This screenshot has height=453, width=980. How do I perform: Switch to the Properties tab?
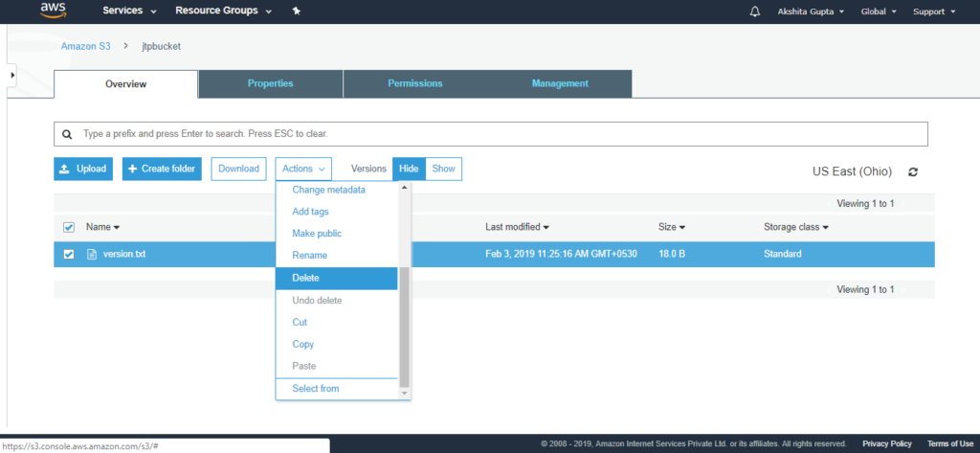pyautogui.click(x=270, y=83)
